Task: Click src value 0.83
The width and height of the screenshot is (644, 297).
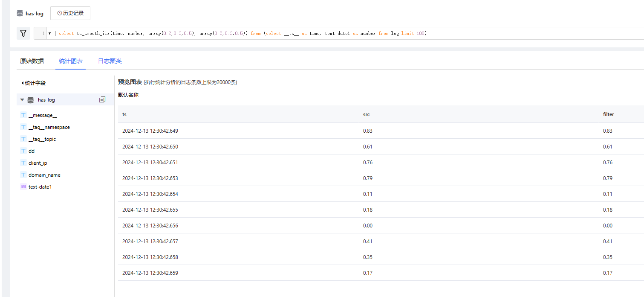Action: [367, 131]
